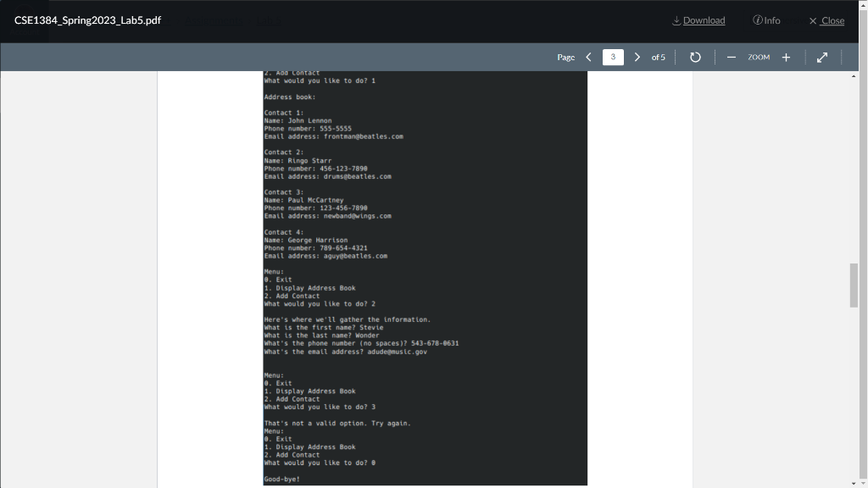Go back a page with the left chevron
868x488 pixels.
[x=588, y=57]
